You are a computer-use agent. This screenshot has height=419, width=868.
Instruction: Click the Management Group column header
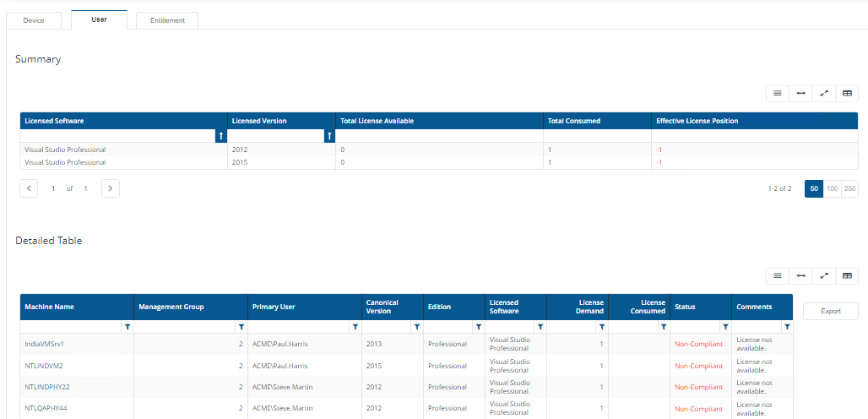[x=191, y=307]
